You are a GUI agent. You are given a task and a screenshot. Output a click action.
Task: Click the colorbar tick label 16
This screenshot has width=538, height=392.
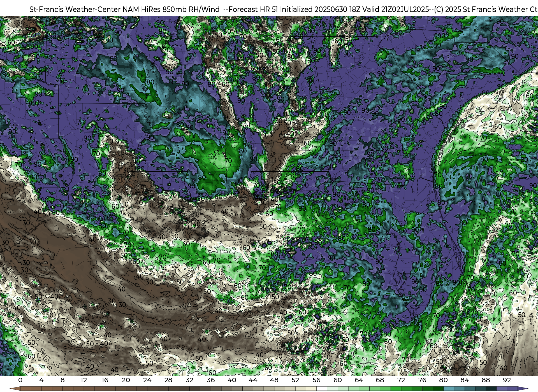105,380
